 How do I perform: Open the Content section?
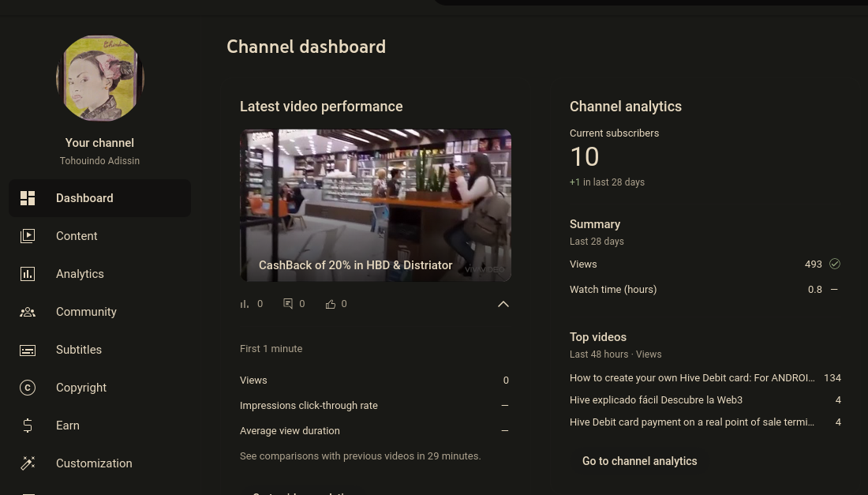click(99, 236)
